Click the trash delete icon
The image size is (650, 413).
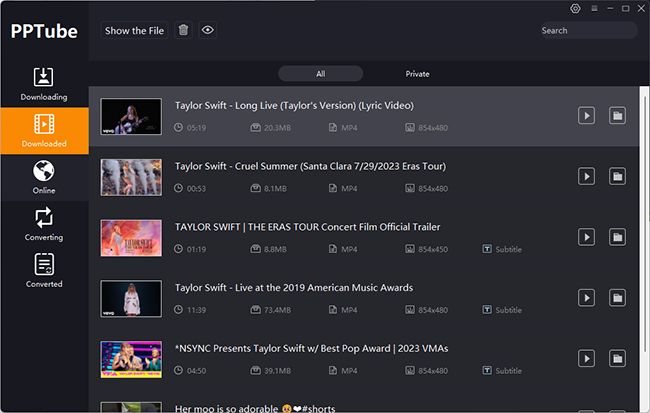pyautogui.click(x=183, y=30)
